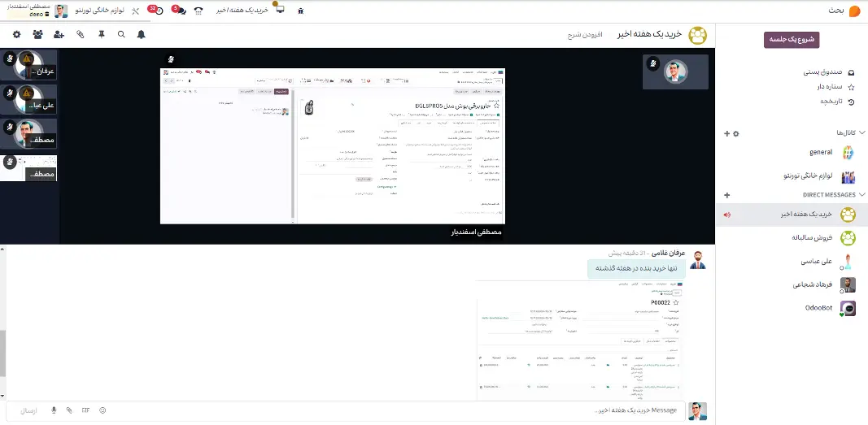The image size is (868, 425).
Task: Collapse the DIRECT MESSAGES section
Action: [x=862, y=195]
